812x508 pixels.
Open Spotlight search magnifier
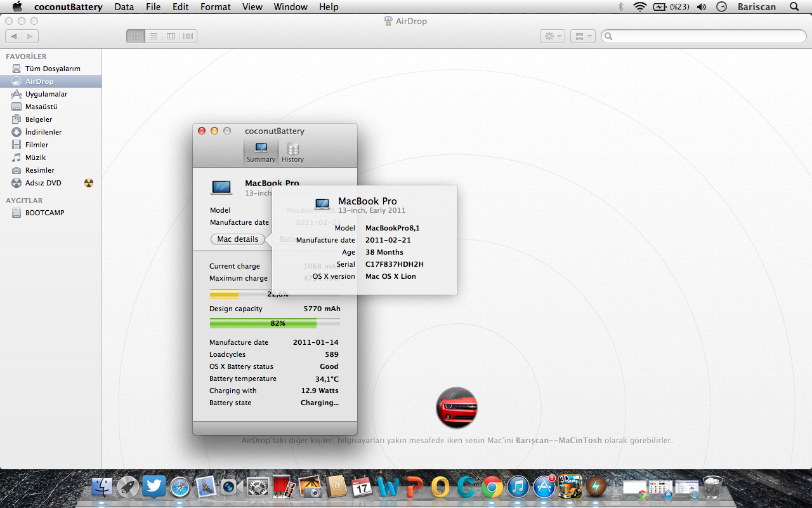tap(794, 7)
